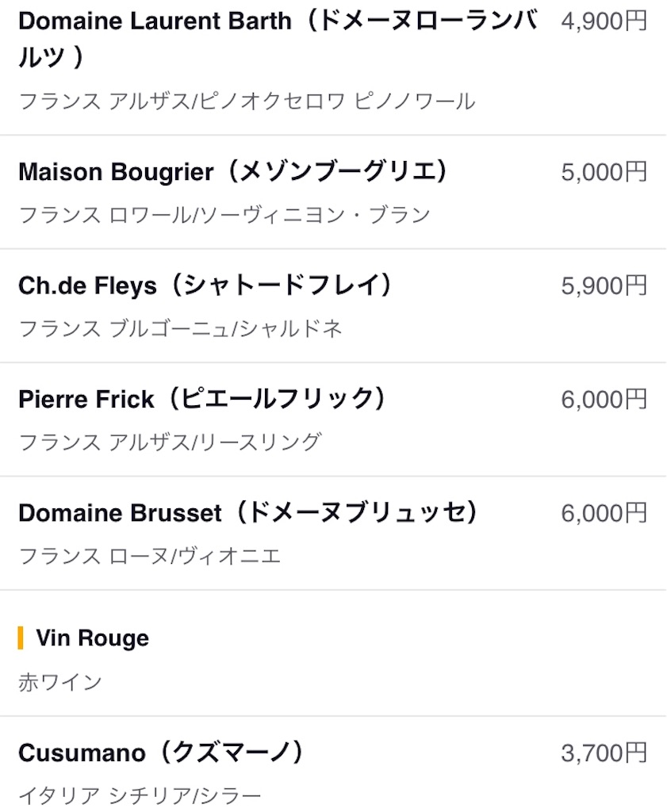Select the Alsace Riesling description line
Screen dimensions: 667x812
pyautogui.click(x=170, y=442)
